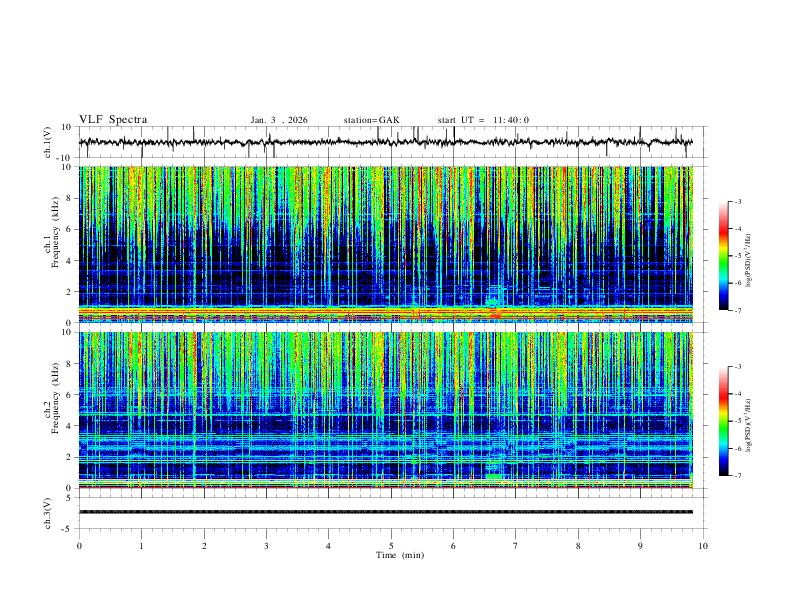This screenshot has width=792, height=612.
Task: Click the ch.1 spectrogram panel
Action: point(386,244)
